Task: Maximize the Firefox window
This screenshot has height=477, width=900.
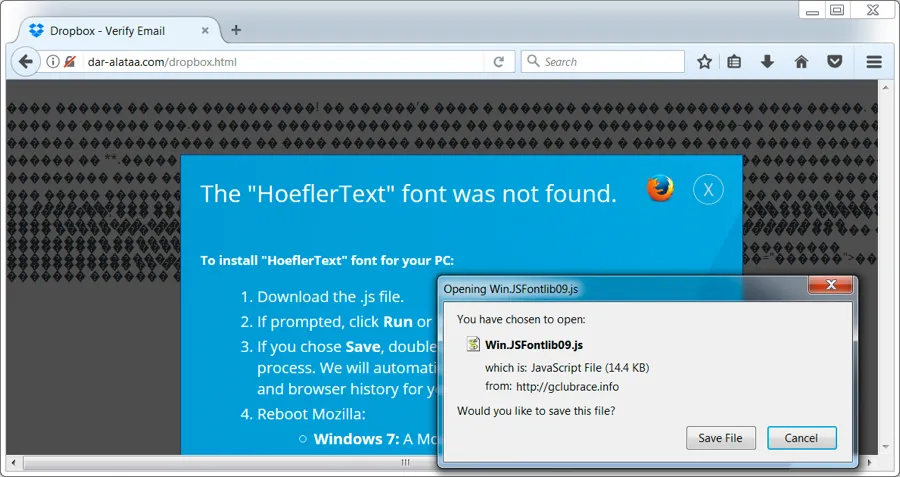Action: (838, 10)
